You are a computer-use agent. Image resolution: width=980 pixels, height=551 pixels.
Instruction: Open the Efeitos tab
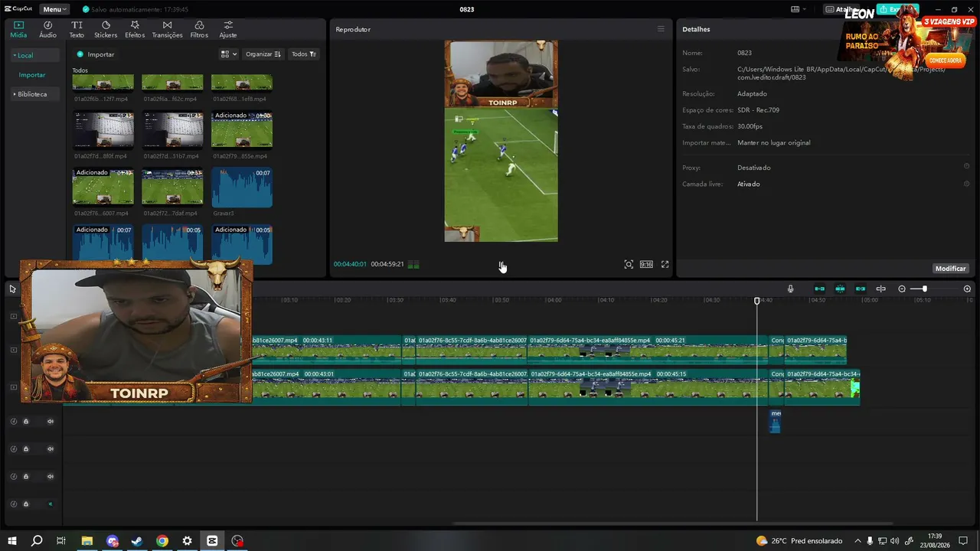coord(135,29)
